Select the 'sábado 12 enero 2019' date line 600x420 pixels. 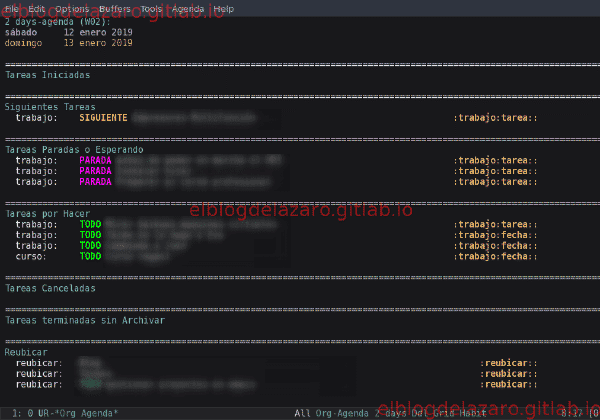68,32
